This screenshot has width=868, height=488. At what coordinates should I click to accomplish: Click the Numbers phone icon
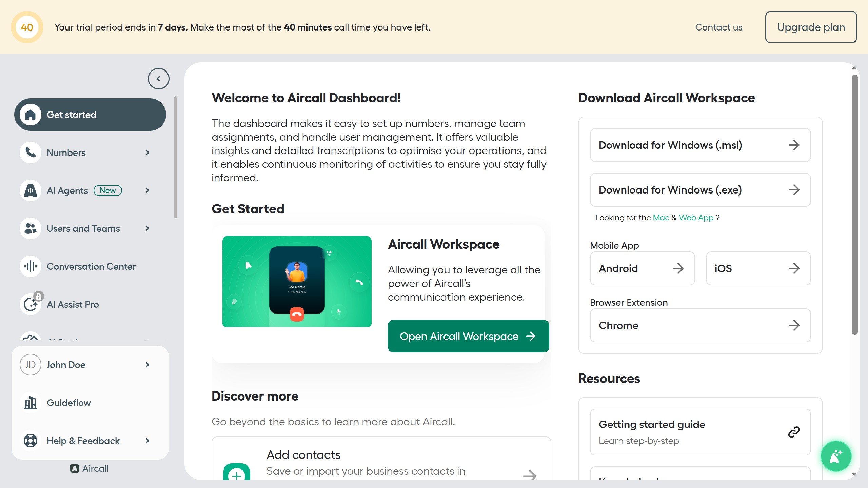coord(31,152)
